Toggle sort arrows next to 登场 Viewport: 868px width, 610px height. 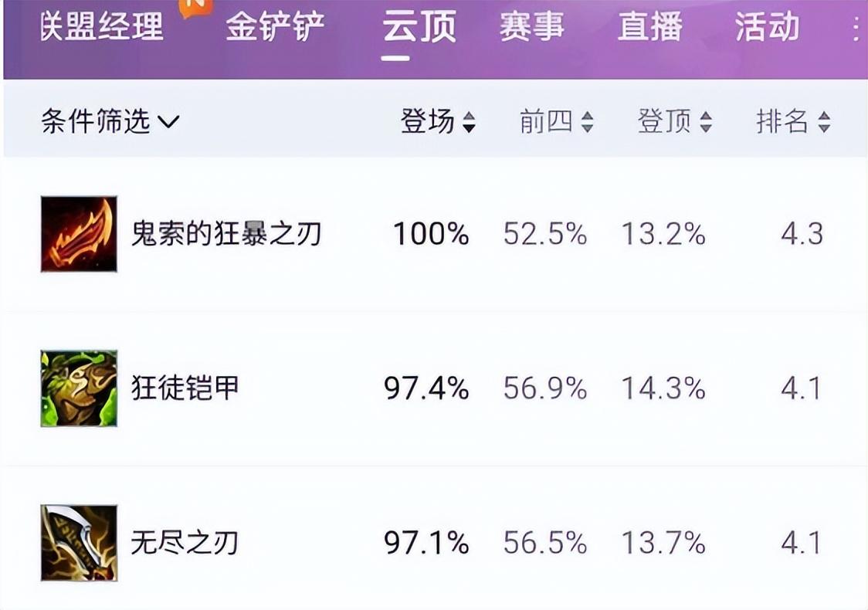468,122
